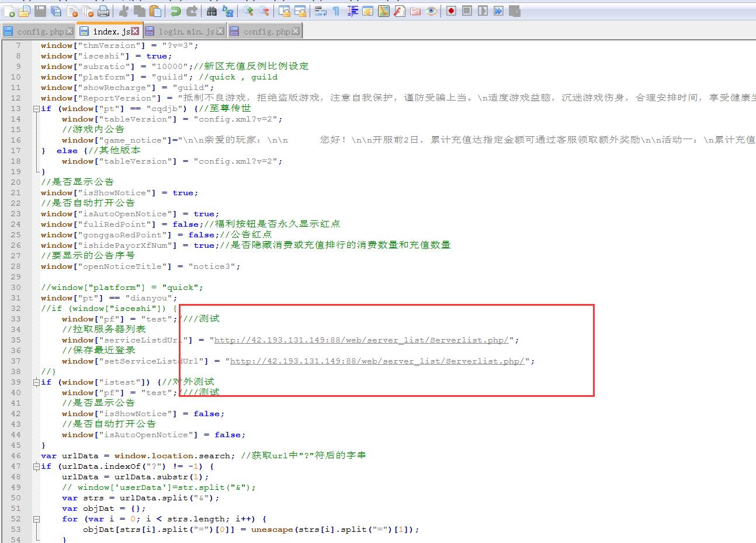Image resolution: width=756 pixels, height=543 pixels.
Task: Click the Print toolbar icon
Action: (103, 11)
